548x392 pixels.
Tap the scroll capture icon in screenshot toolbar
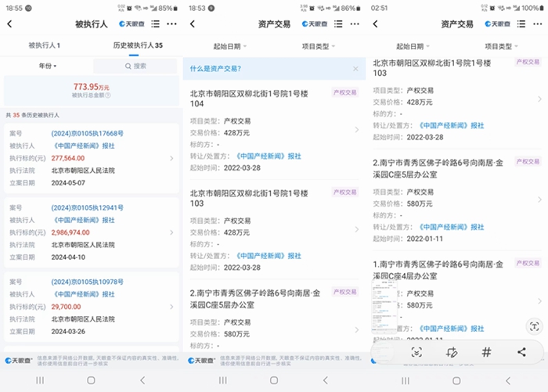pos(416,352)
